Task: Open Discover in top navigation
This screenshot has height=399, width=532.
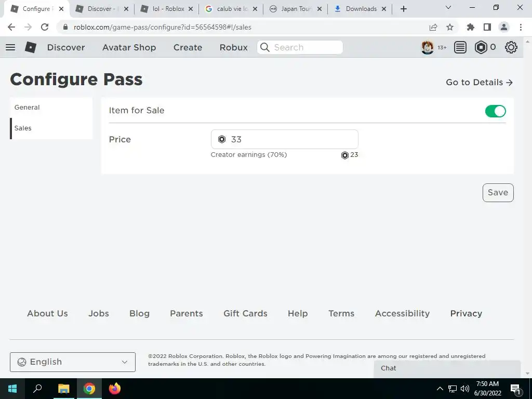Action: tap(66, 47)
